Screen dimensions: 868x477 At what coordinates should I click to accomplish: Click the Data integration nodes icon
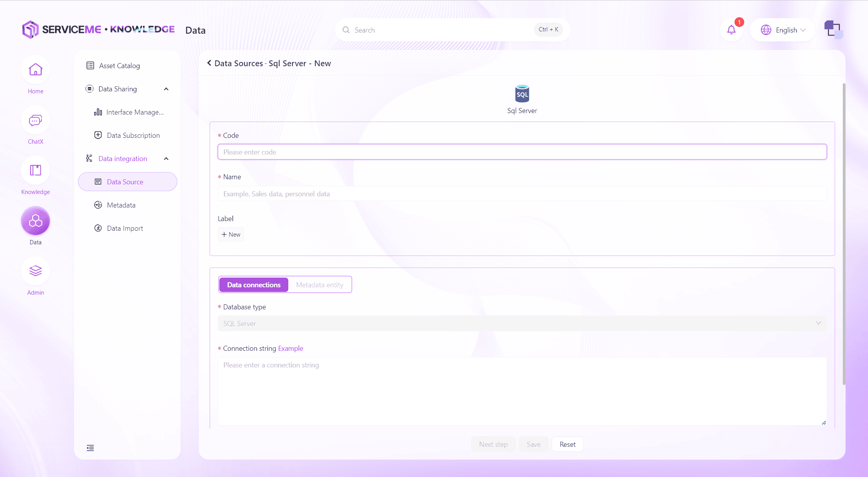[x=89, y=158]
